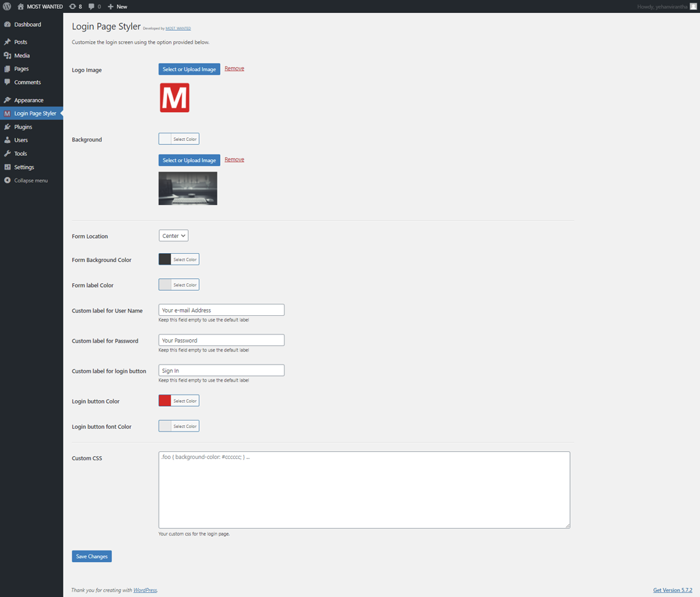Remove the uploaded logo image
This screenshot has width=700, height=597.
(x=234, y=68)
